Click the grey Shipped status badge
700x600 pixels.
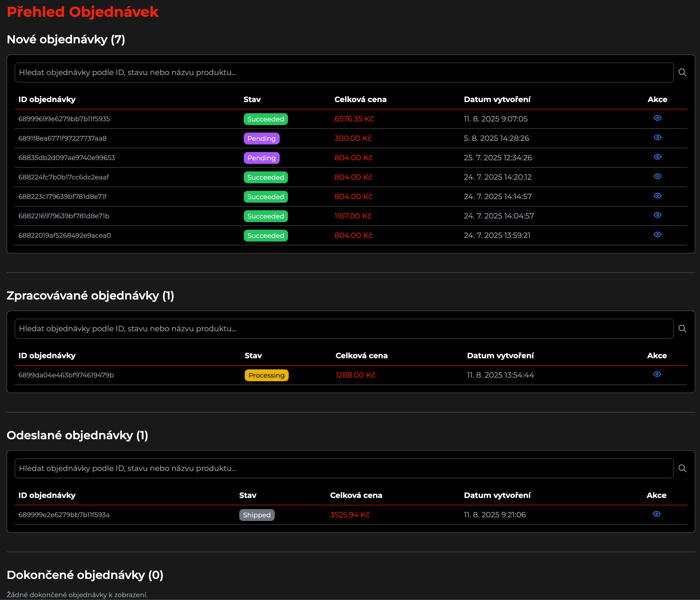[257, 515]
